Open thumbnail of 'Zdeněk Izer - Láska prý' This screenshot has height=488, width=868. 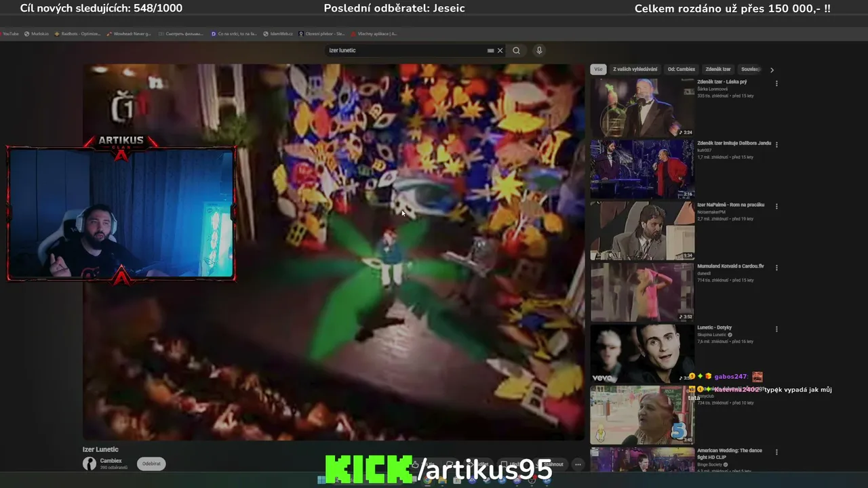pos(642,107)
